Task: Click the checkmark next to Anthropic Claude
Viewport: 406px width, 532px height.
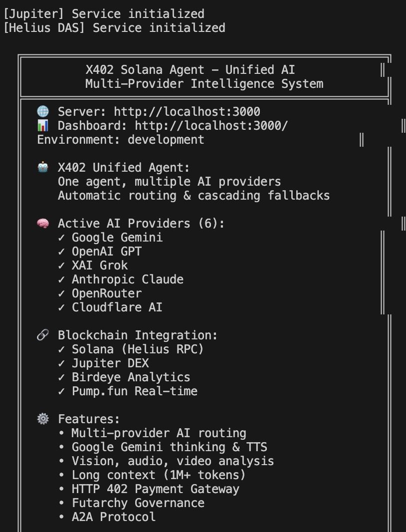Action: 61,279
